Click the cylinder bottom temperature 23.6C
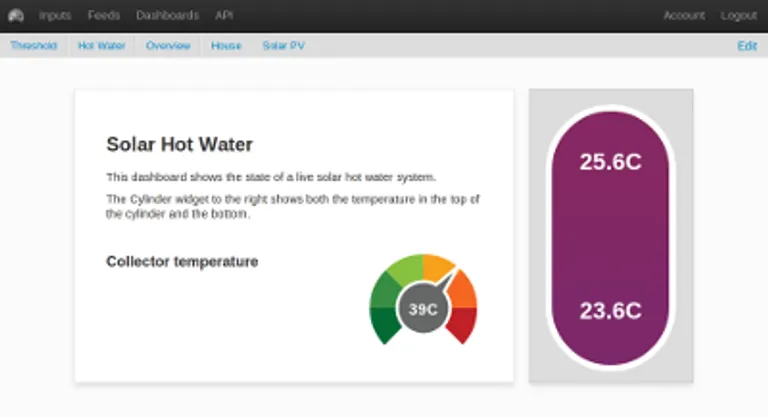The width and height of the screenshot is (768, 417). coord(610,311)
